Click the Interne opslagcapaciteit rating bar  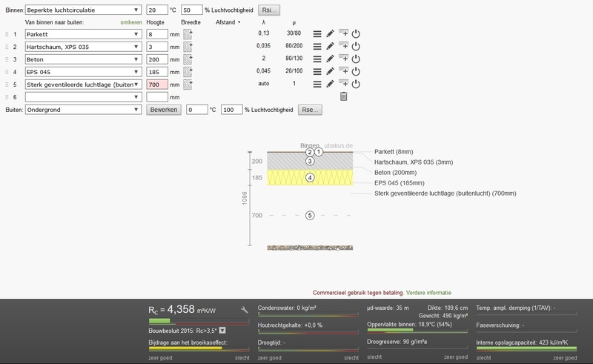526,348
